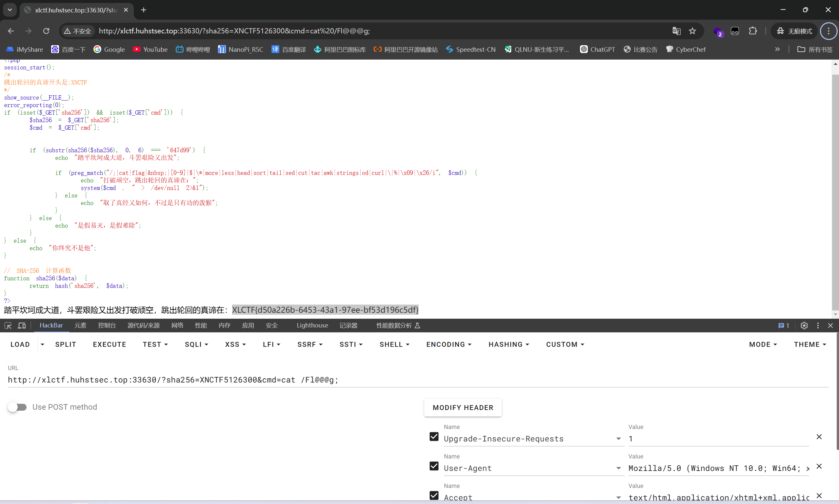Click the DevTools inspect element picker icon
839x504 pixels.
tap(8, 326)
